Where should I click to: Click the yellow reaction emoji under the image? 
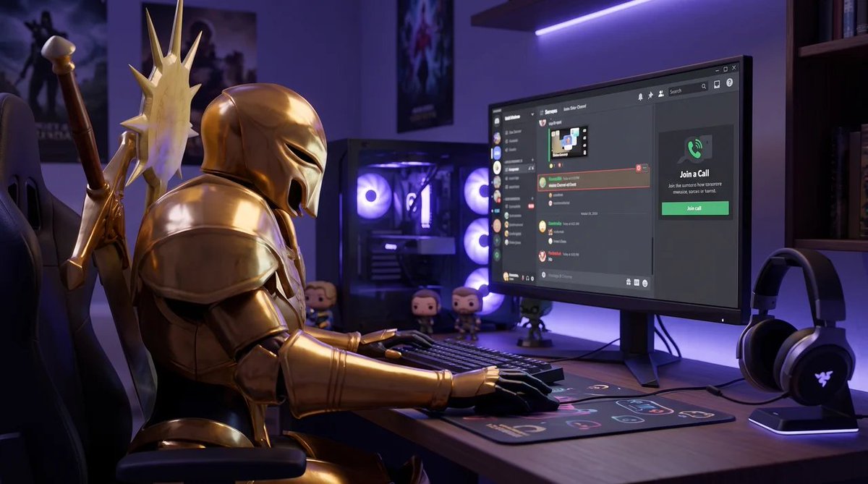point(551,166)
